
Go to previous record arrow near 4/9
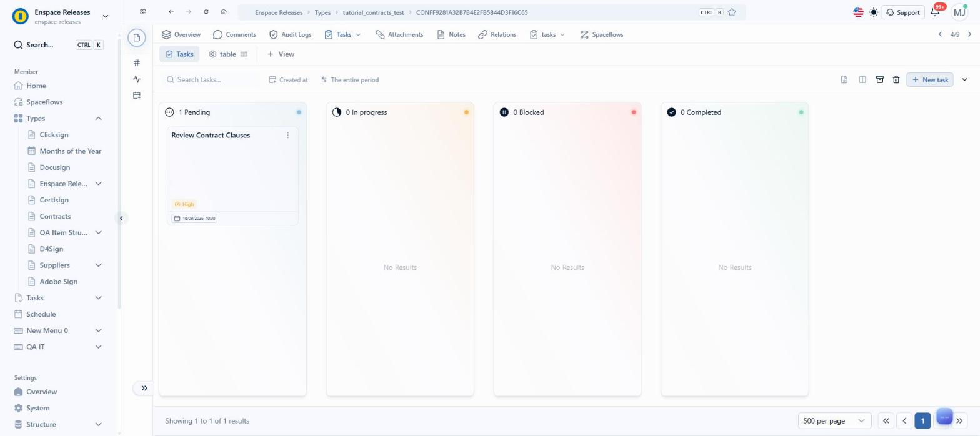940,34
